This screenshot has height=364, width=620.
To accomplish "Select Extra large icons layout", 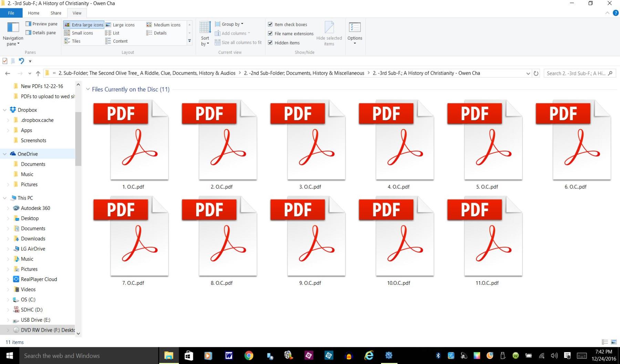I will tap(84, 25).
